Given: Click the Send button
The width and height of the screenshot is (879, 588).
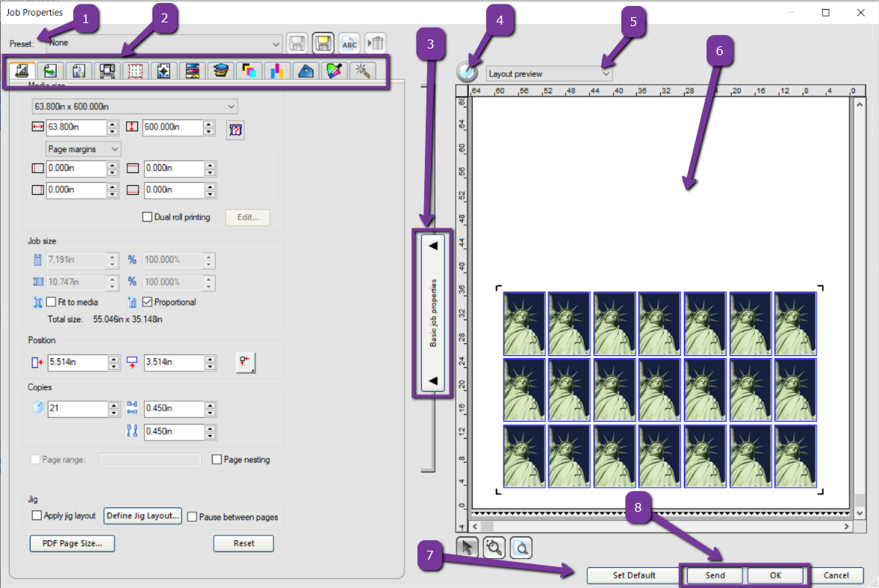Looking at the screenshot, I should (715, 575).
